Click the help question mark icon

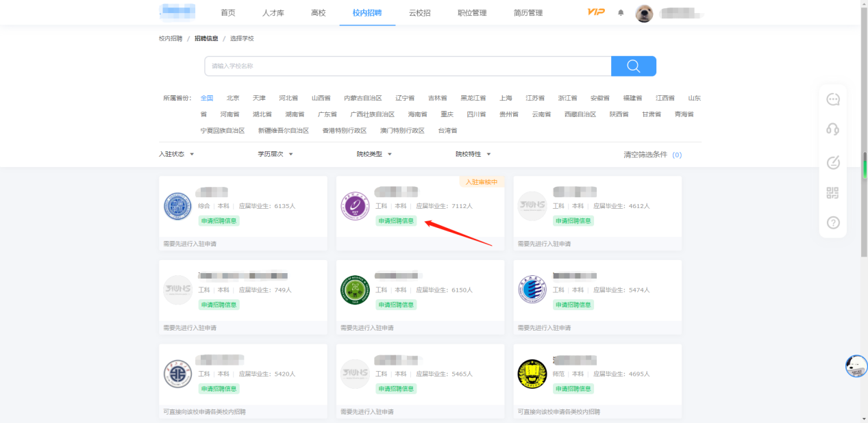[x=833, y=222]
